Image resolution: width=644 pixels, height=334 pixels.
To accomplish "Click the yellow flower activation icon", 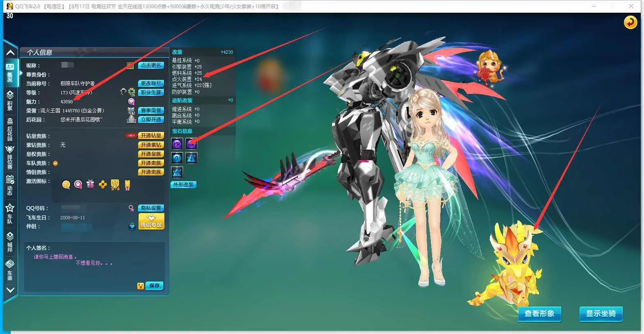I will click(x=103, y=185).
